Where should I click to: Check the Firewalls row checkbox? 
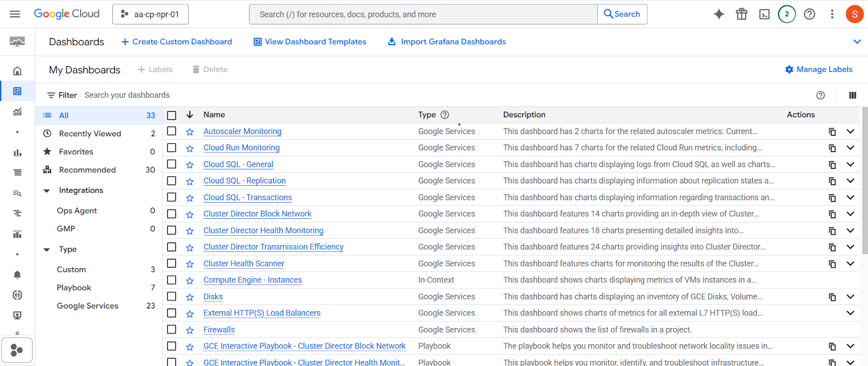[171, 330]
